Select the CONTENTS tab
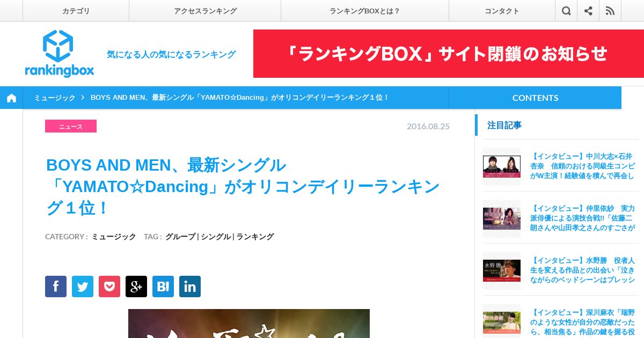Screen dimensions: 644x338 point(535,98)
